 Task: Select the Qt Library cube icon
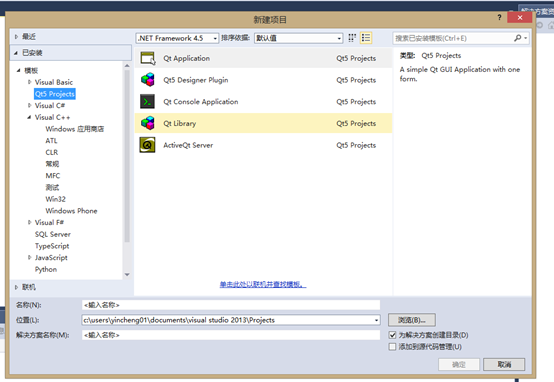148,123
